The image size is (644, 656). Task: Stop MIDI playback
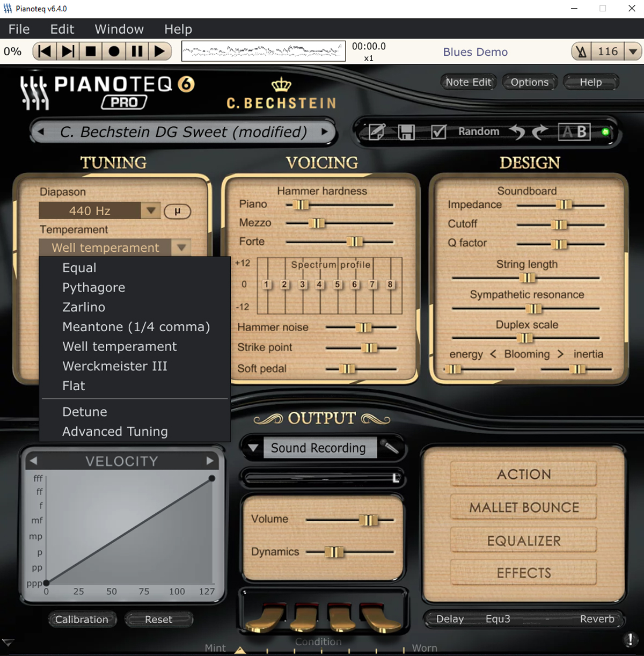click(91, 52)
